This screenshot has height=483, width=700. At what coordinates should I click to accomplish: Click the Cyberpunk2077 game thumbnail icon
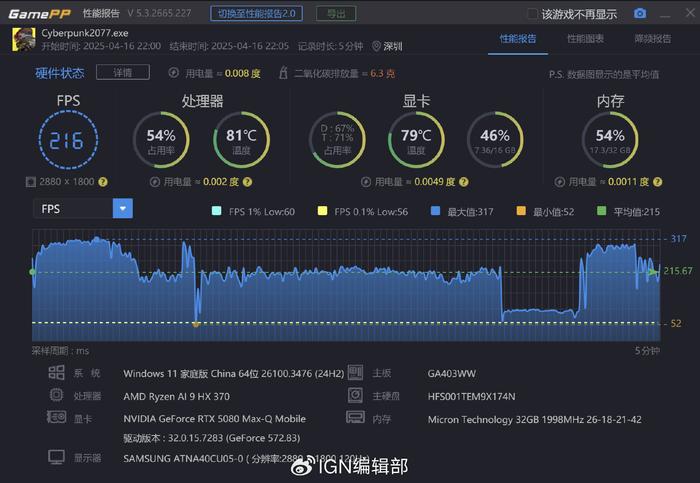(24, 39)
